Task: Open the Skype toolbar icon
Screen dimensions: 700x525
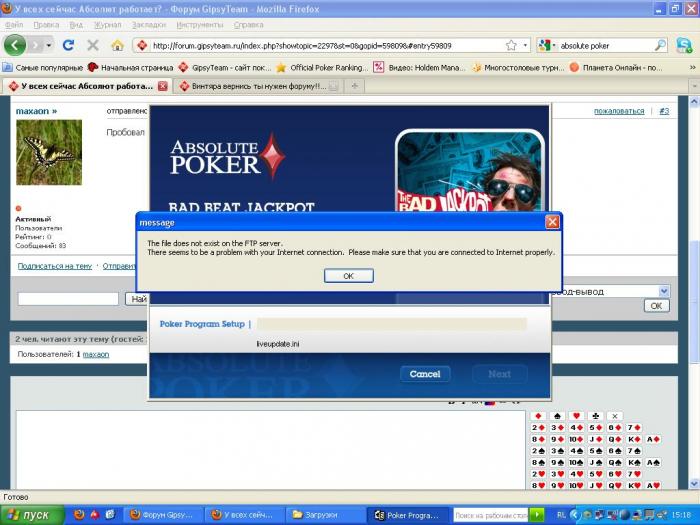Action: (683, 45)
